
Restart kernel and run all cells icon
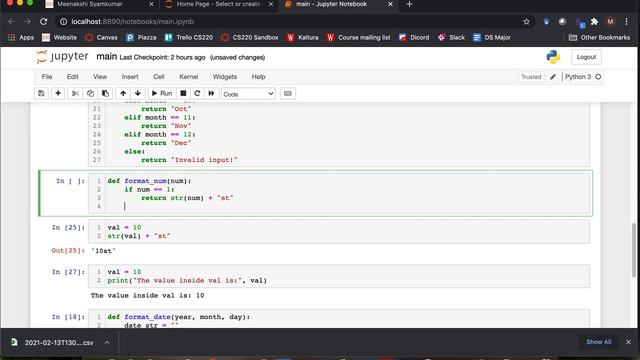(x=211, y=93)
